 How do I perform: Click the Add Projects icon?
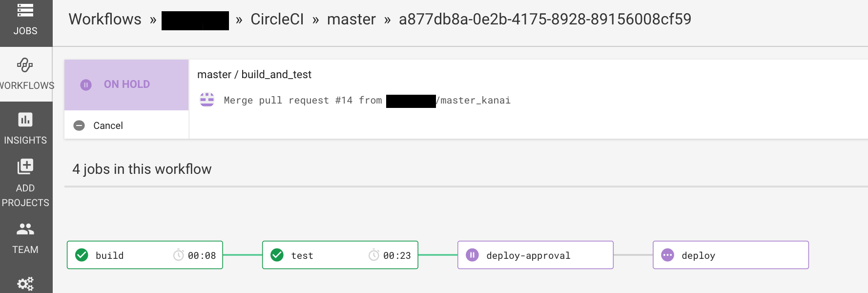[x=25, y=167]
